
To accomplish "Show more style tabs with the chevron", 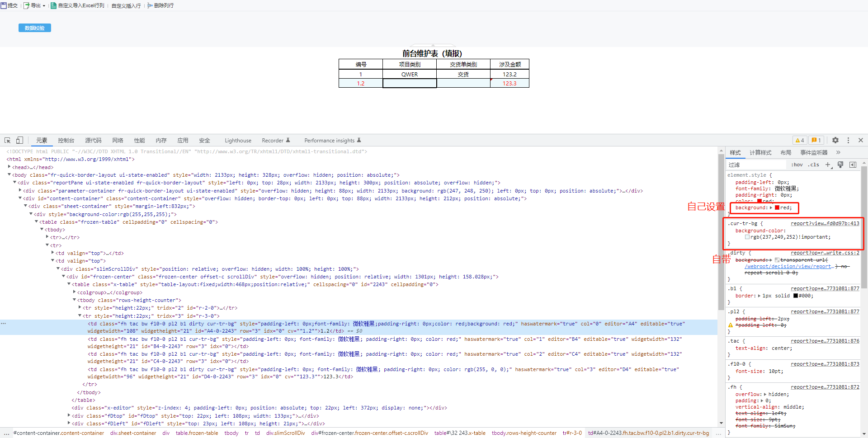I will click(838, 153).
